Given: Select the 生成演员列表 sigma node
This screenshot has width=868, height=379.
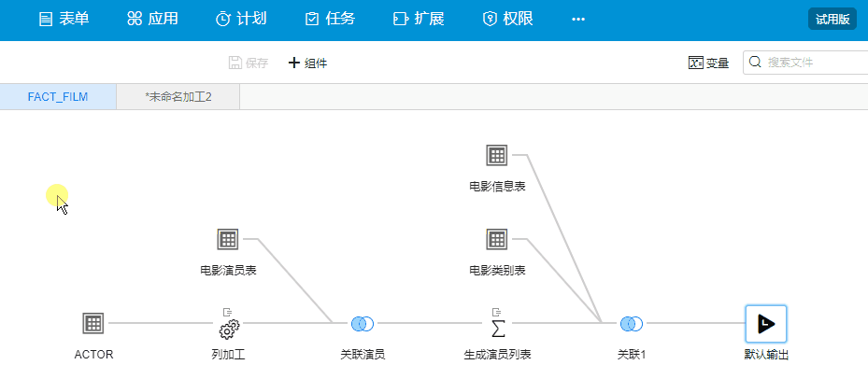Looking at the screenshot, I should pos(498,328).
